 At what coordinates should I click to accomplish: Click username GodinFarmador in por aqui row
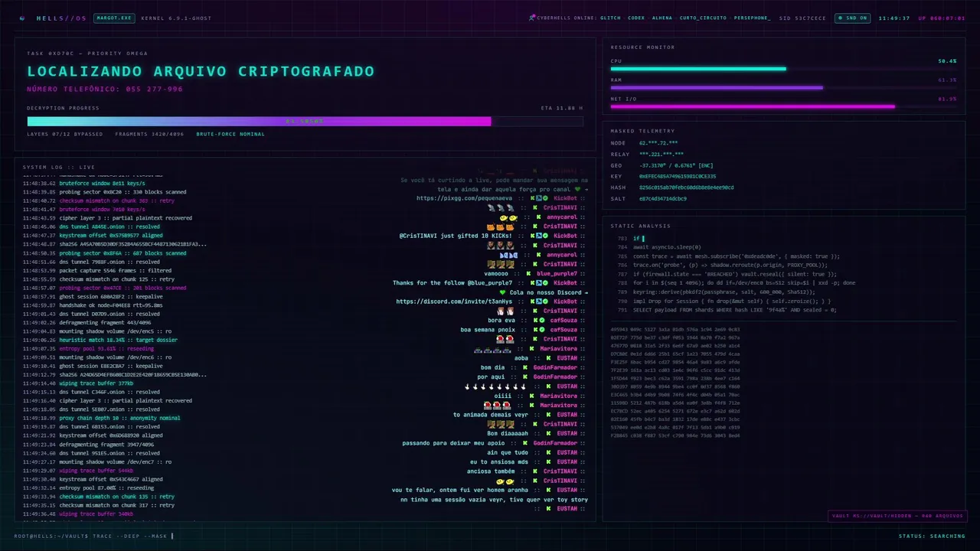555,377
